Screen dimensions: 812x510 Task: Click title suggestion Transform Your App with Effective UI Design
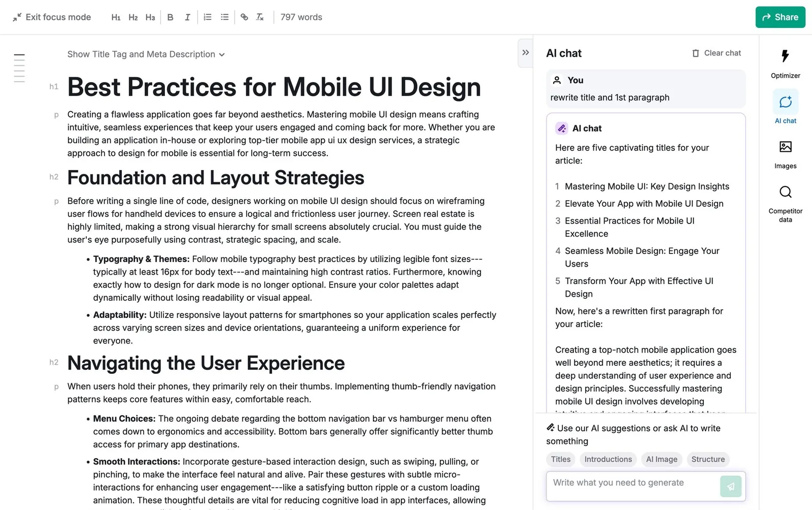pyautogui.click(x=639, y=288)
